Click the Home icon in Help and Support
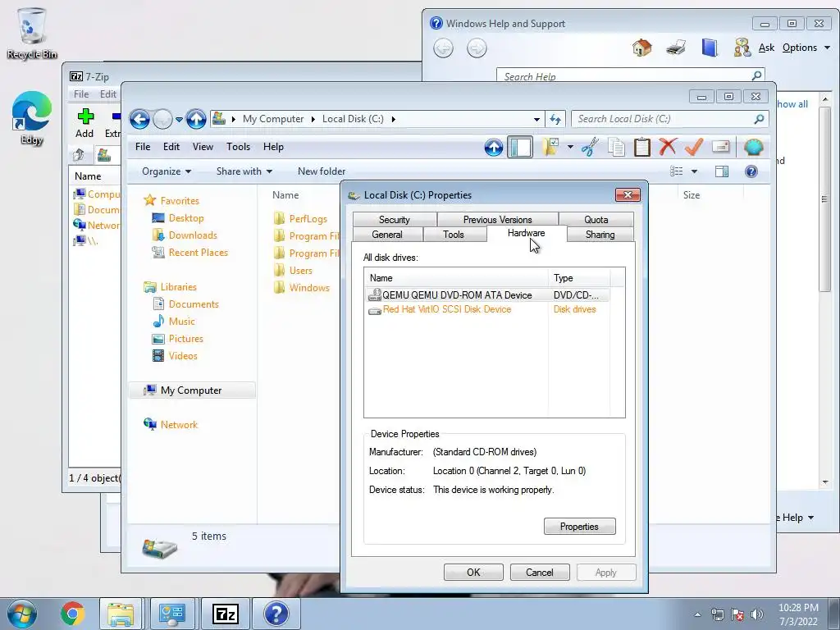This screenshot has height=630, width=840. 641,48
